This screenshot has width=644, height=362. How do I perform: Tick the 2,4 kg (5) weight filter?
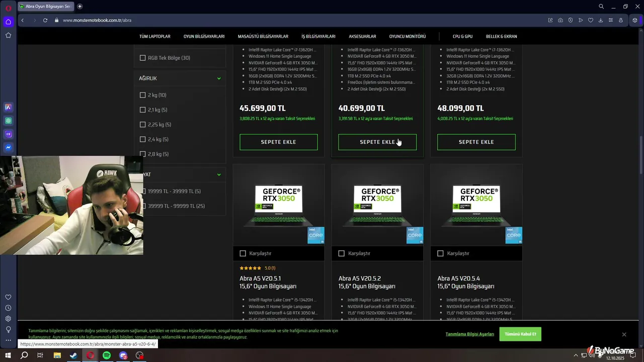click(142, 139)
